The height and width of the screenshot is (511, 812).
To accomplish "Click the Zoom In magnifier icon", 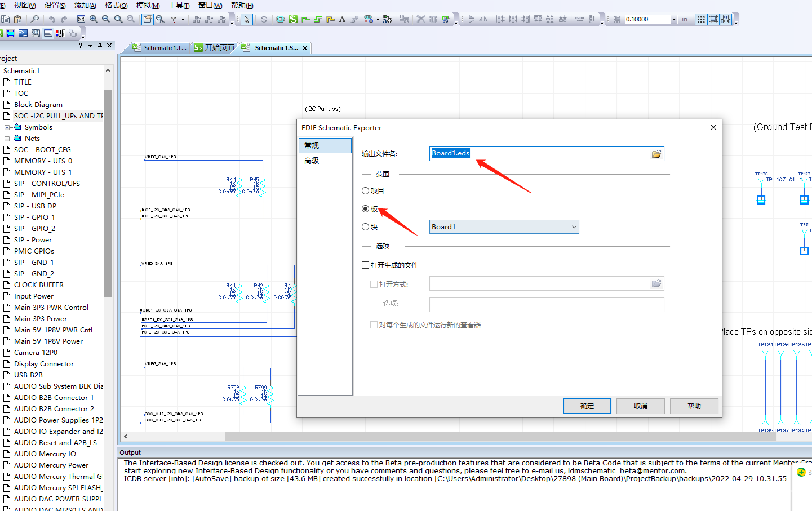I will click(94, 19).
